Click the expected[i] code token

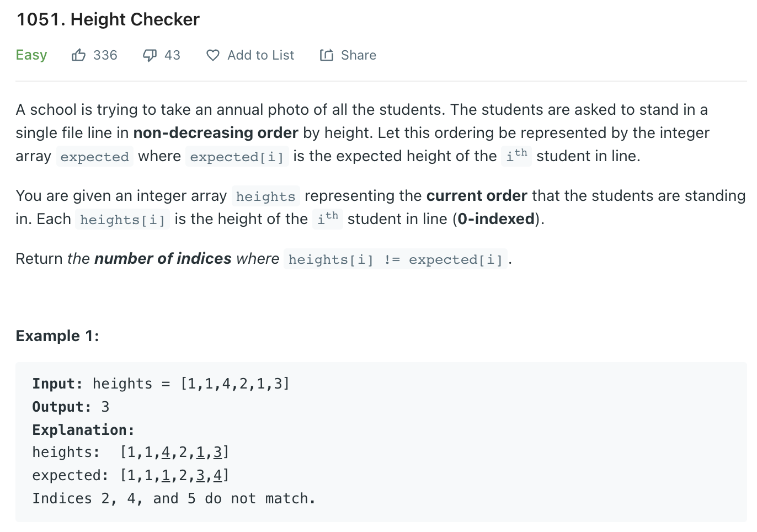coord(237,157)
